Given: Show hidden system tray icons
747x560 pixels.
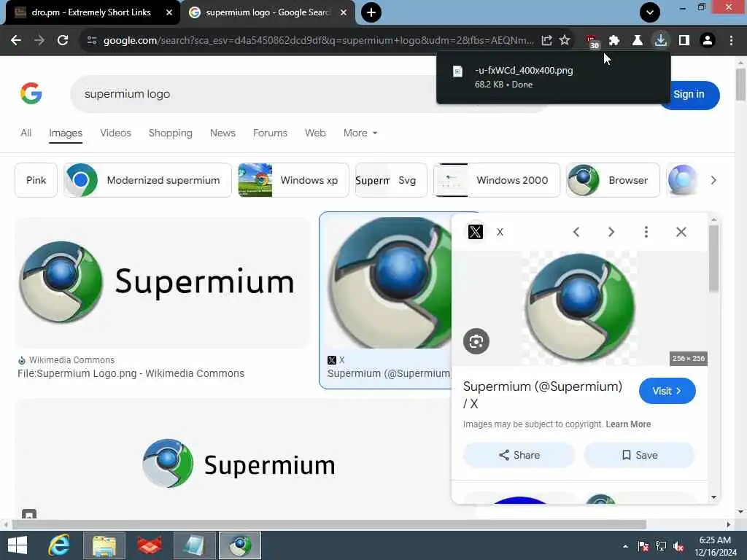Looking at the screenshot, I should (x=625, y=546).
